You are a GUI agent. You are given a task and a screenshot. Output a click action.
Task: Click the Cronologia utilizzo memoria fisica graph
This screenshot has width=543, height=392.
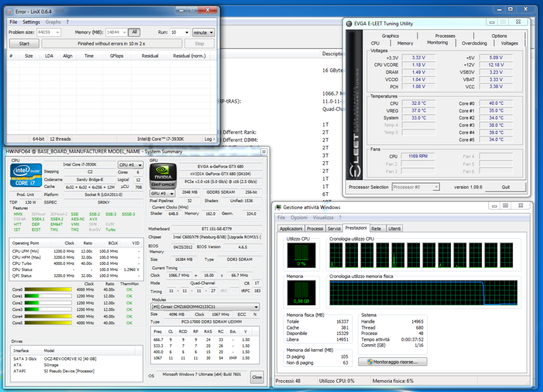point(424,293)
